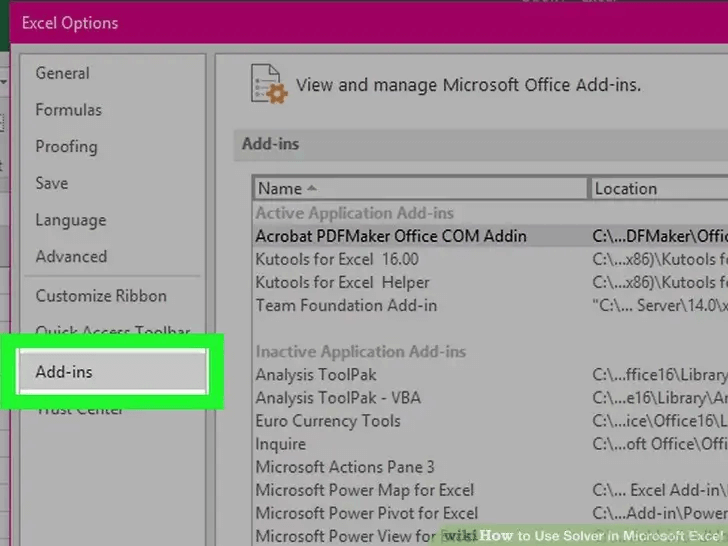Click the C:\...DFMaker location cell
Viewport: 728px width, 546px height.
660,236
